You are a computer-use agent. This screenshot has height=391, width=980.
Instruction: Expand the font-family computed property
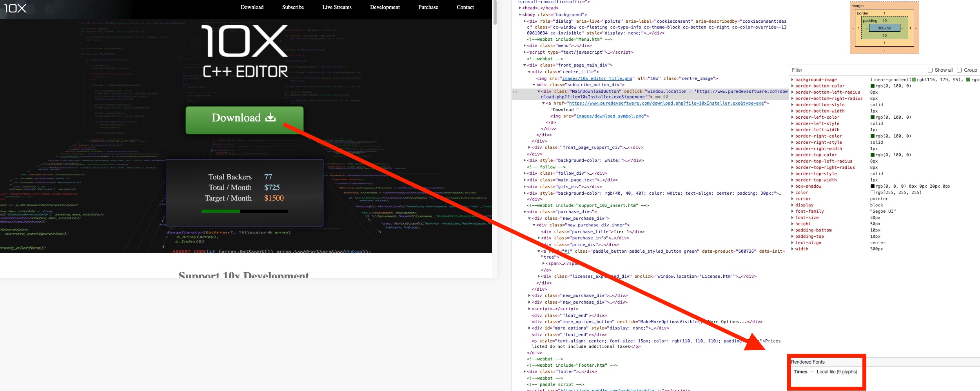coord(793,211)
